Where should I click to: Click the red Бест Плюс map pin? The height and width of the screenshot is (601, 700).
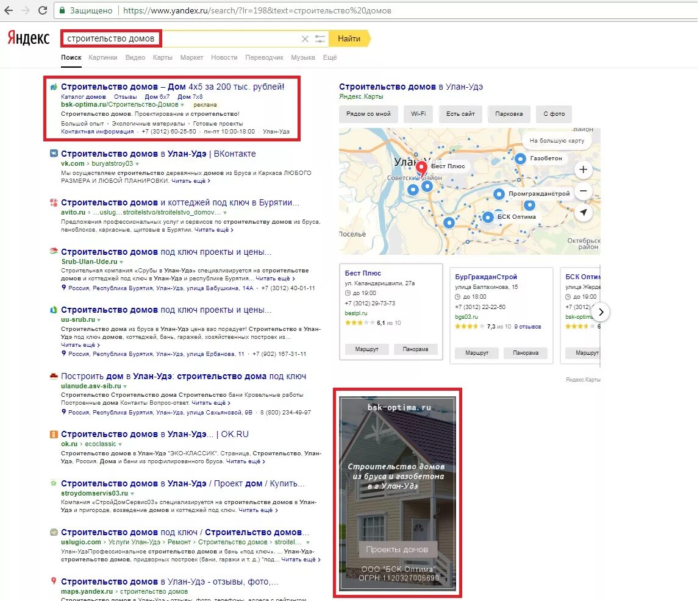pos(421,169)
